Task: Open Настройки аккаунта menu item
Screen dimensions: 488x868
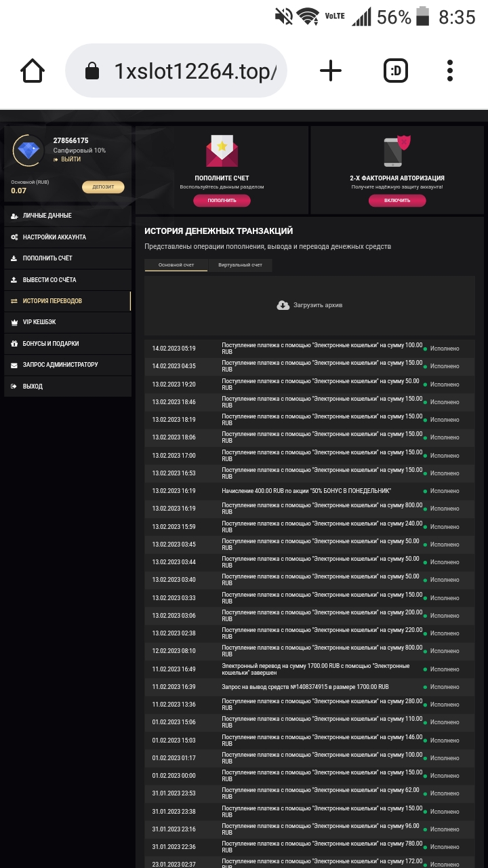Action: [54, 237]
